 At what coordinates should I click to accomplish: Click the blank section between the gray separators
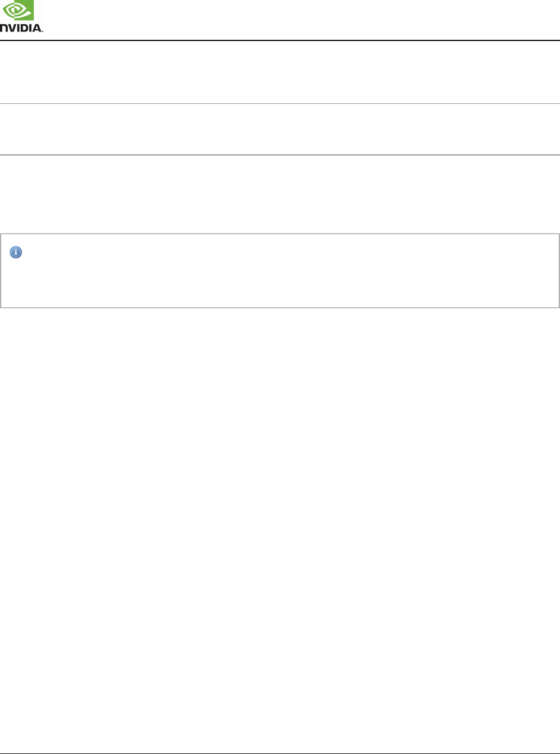pyautogui.click(x=280, y=129)
